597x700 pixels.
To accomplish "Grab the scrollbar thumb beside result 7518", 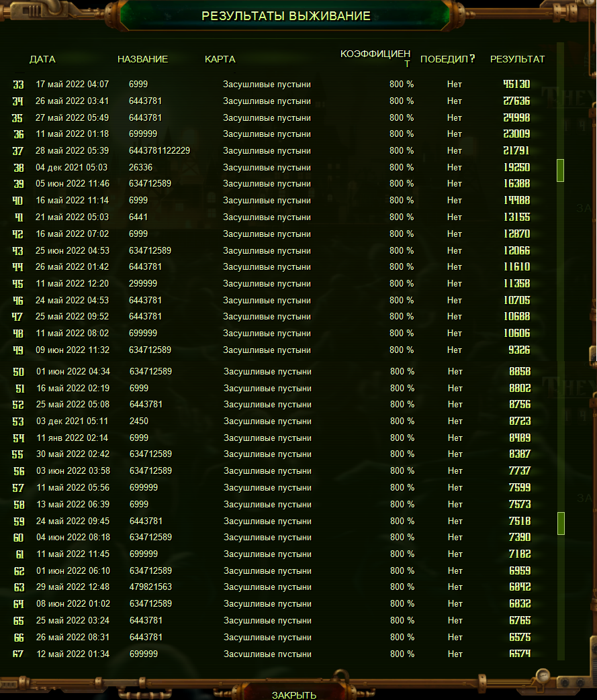I will tap(561, 523).
